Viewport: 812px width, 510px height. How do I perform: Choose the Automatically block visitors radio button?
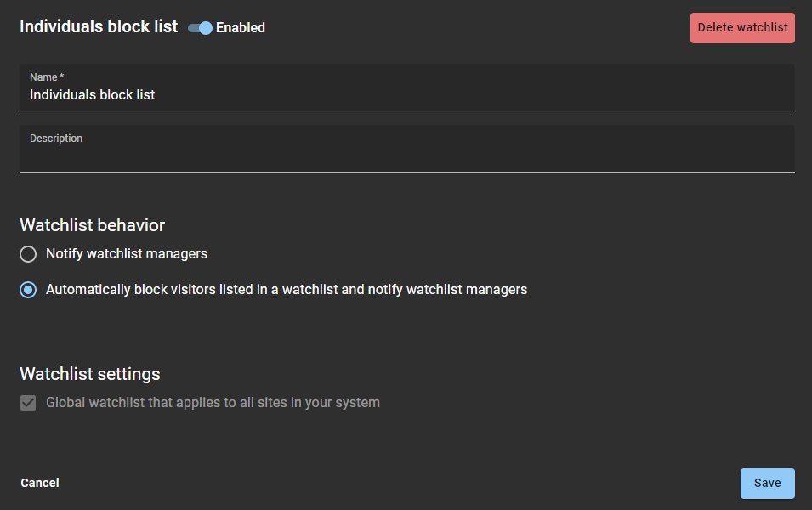[28, 290]
